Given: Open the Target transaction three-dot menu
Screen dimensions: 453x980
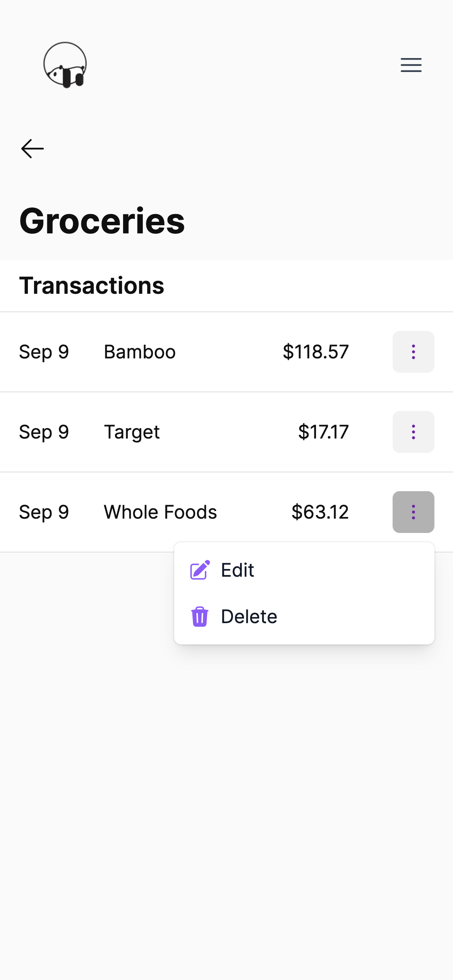Looking at the screenshot, I should pos(413,432).
